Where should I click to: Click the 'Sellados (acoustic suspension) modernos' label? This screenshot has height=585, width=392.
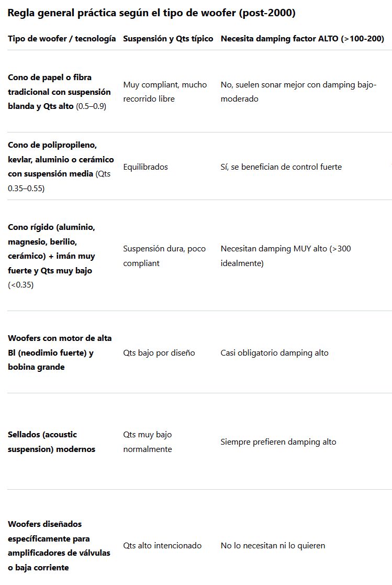pos(51,441)
